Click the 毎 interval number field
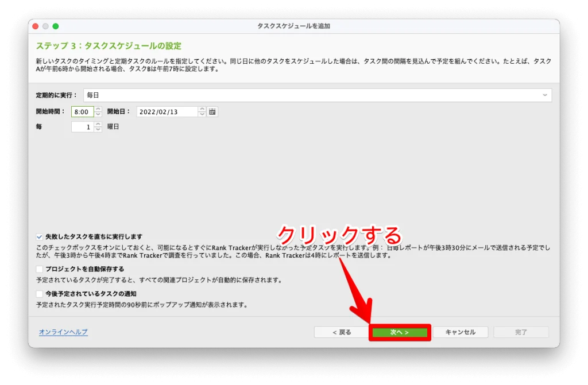The image size is (588, 385). coord(82,127)
